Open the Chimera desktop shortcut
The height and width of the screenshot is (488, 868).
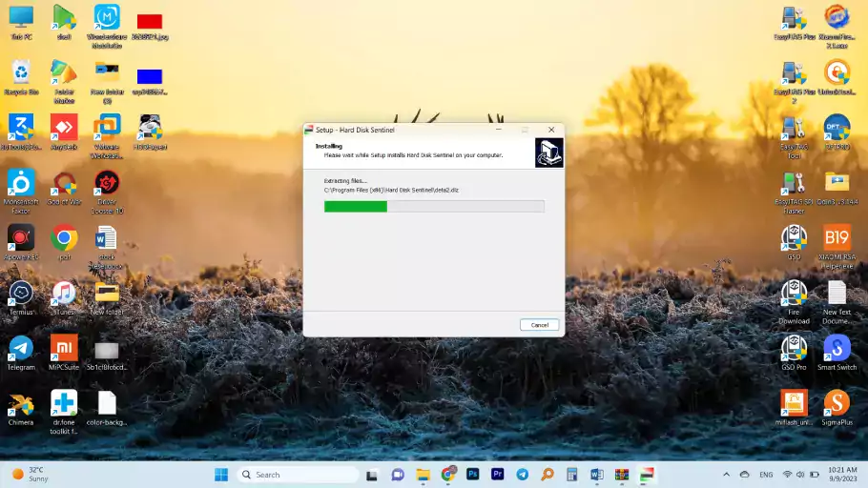tap(20, 405)
